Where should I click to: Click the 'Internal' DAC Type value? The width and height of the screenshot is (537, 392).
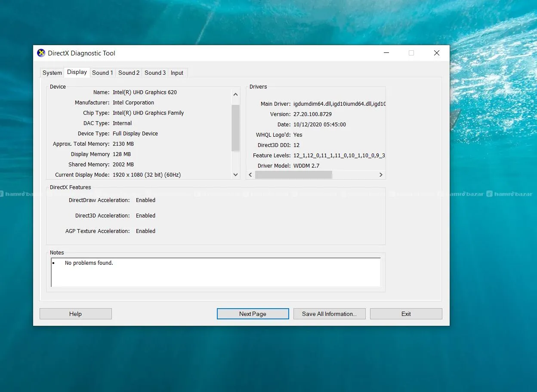point(122,123)
